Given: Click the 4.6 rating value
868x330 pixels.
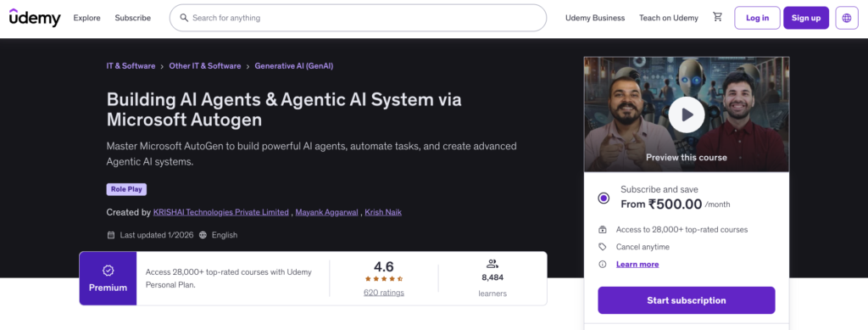Looking at the screenshot, I should 384,266.
